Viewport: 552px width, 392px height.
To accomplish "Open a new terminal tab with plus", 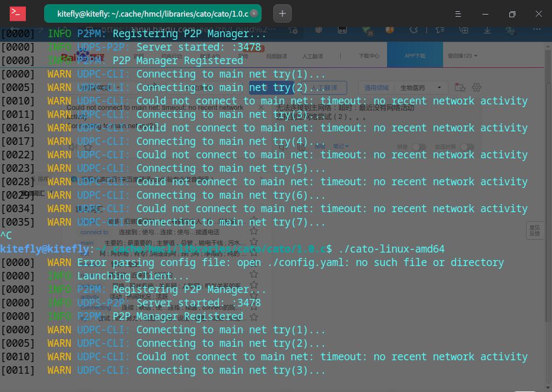I will click(x=282, y=13).
